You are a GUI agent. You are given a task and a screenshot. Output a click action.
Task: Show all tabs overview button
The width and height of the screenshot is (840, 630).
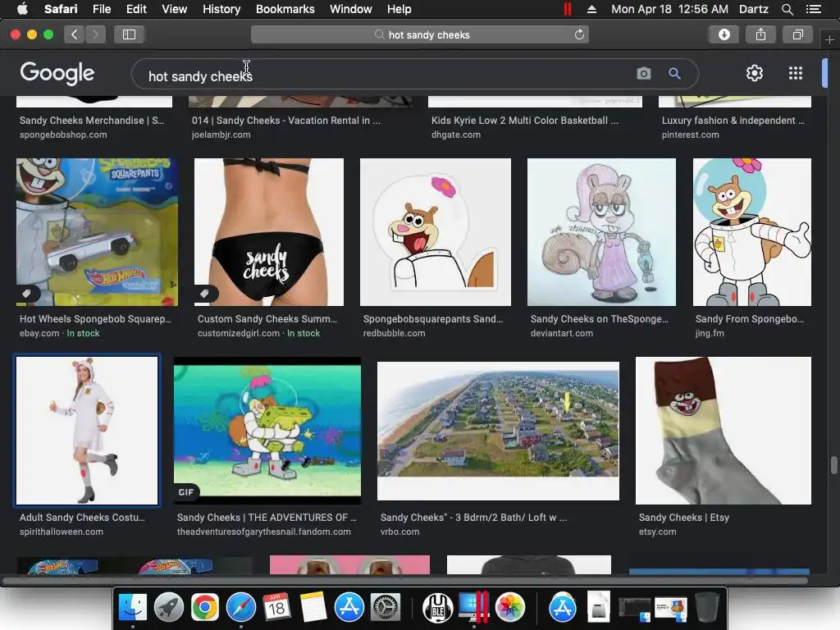coord(797,34)
